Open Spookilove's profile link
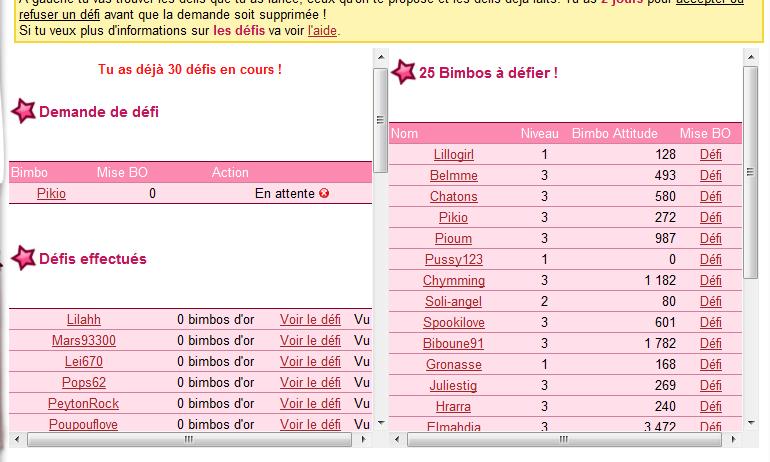 (454, 323)
